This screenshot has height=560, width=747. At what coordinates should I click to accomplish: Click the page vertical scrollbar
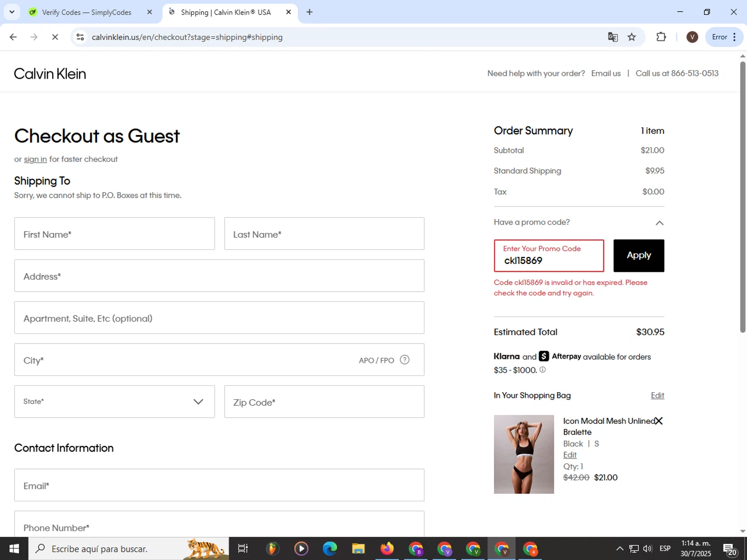pyautogui.click(x=743, y=197)
